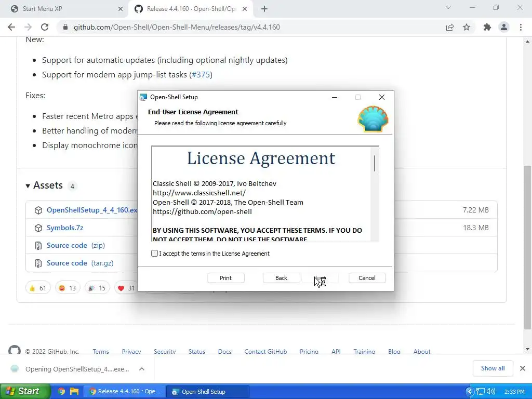Image resolution: width=532 pixels, height=399 pixels.
Task: Switch to Release 4.4.160 taskbar window
Action: tap(124, 392)
